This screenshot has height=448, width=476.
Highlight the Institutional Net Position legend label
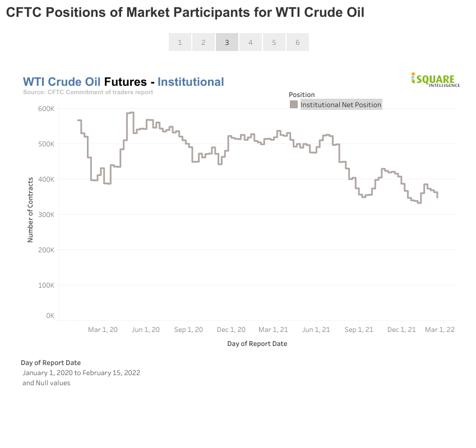(x=341, y=105)
